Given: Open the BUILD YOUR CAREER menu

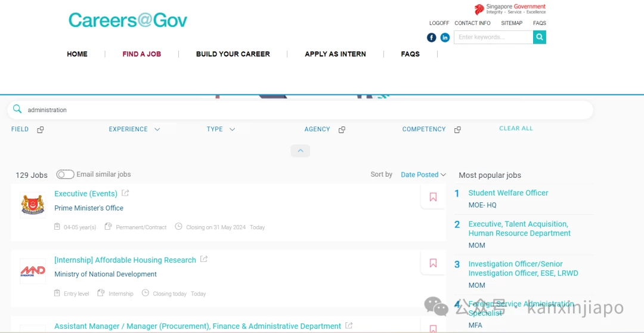Looking at the screenshot, I should click(x=233, y=54).
